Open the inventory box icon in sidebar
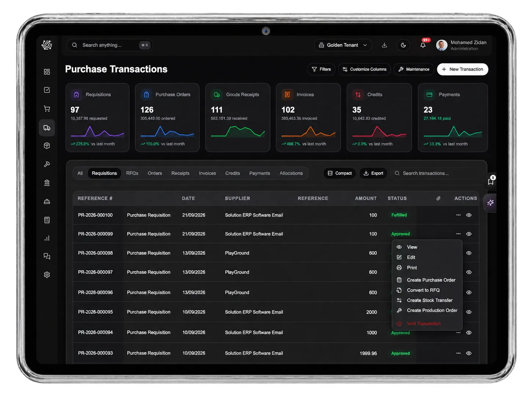The image size is (532, 399). pos(47,146)
